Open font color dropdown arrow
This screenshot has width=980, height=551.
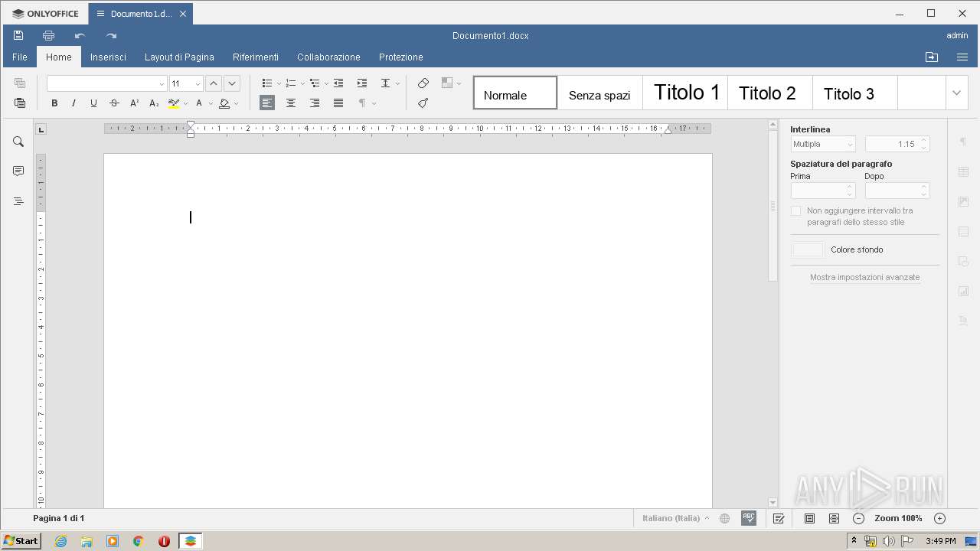tap(211, 103)
